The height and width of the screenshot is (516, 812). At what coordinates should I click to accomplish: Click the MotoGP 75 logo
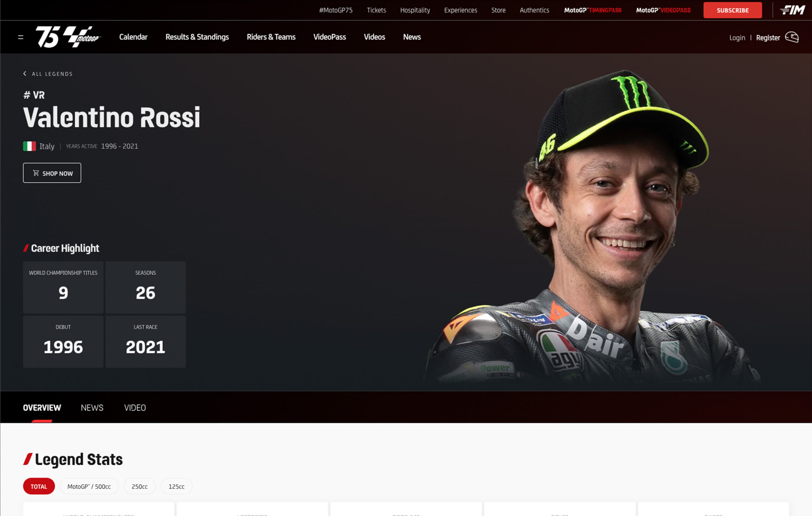pyautogui.click(x=68, y=37)
